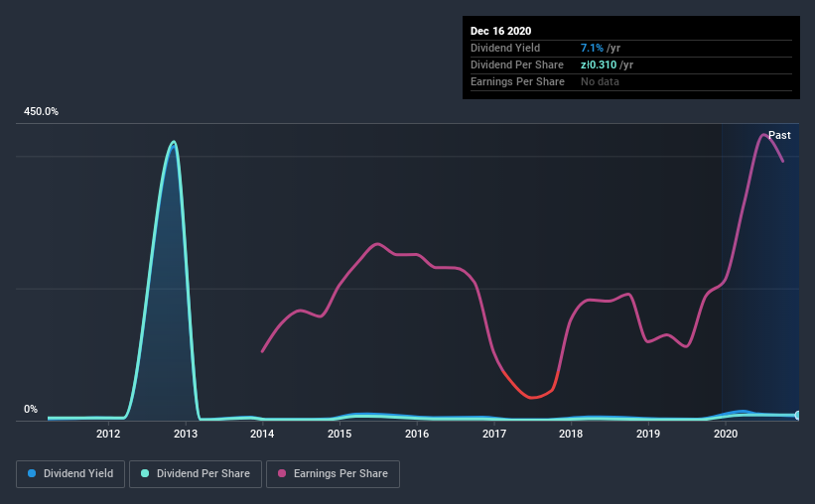Click the data point marker at chart end

click(797, 415)
